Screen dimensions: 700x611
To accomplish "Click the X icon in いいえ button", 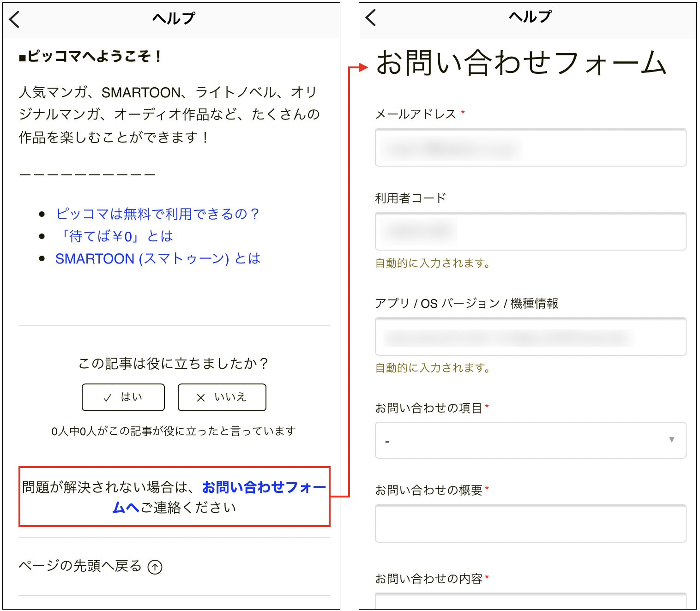I will [x=201, y=398].
